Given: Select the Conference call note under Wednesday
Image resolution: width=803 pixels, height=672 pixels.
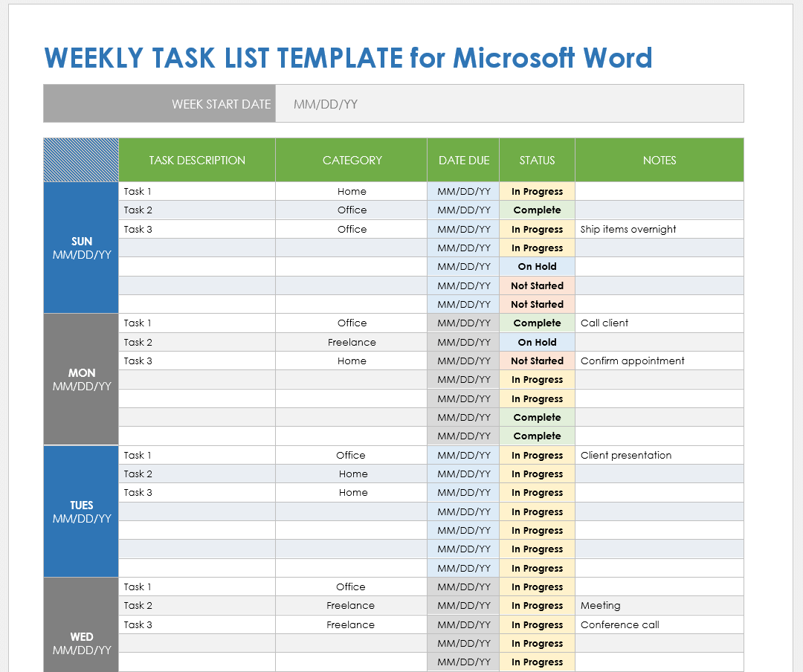Looking at the screenshot, I should 618,624.
